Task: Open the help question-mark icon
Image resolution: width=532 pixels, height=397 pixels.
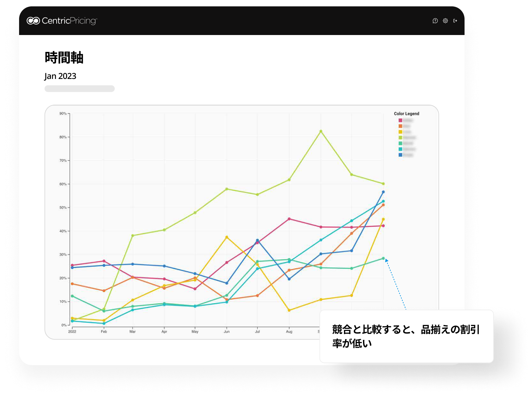Action: pyautogui.click(x=435, y=21)
